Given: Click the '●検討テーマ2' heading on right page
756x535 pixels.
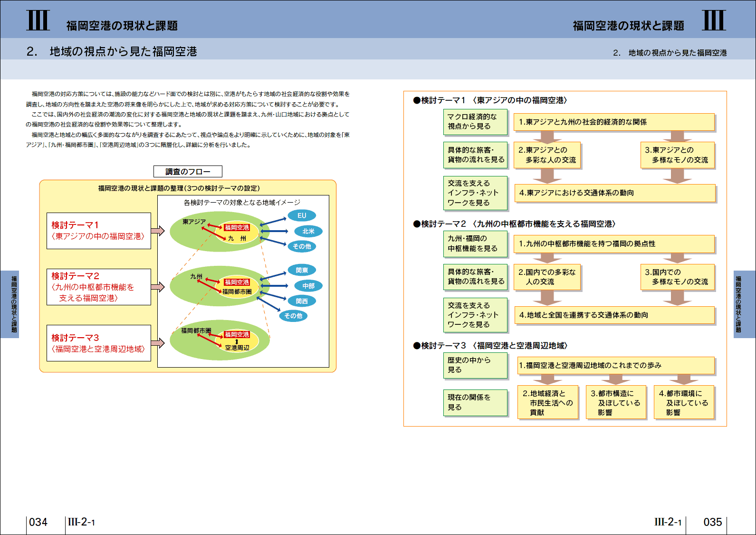Looking at the screenshot, I should coord(515,224).
